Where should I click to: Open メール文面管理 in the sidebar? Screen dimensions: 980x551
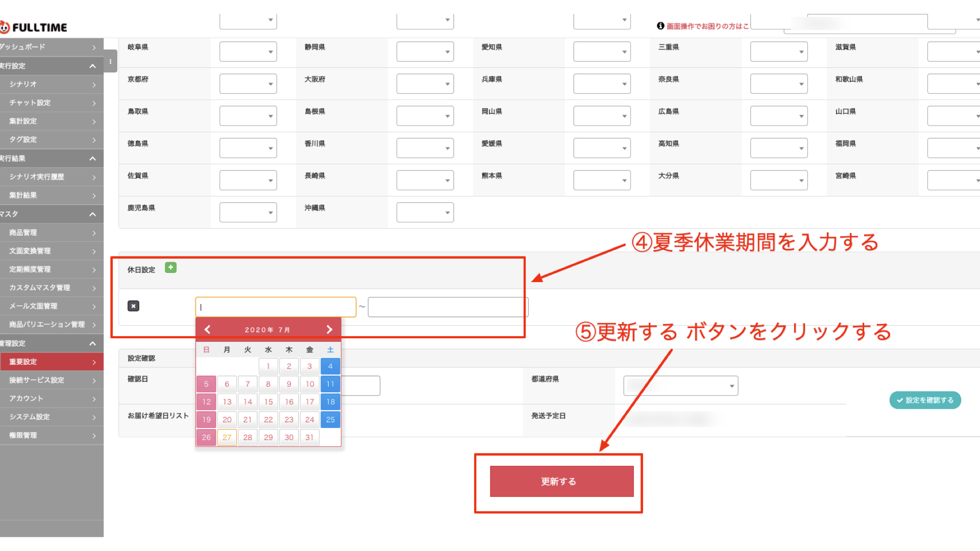pyautogui.click(x=52, y=306)
